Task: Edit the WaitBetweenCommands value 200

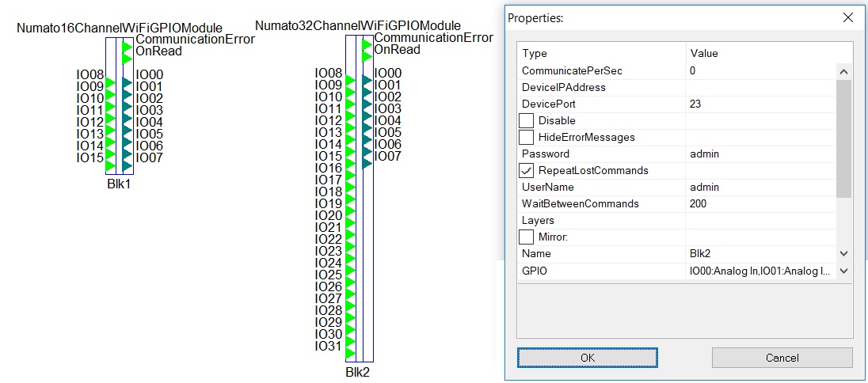Action: click(761, 203)
